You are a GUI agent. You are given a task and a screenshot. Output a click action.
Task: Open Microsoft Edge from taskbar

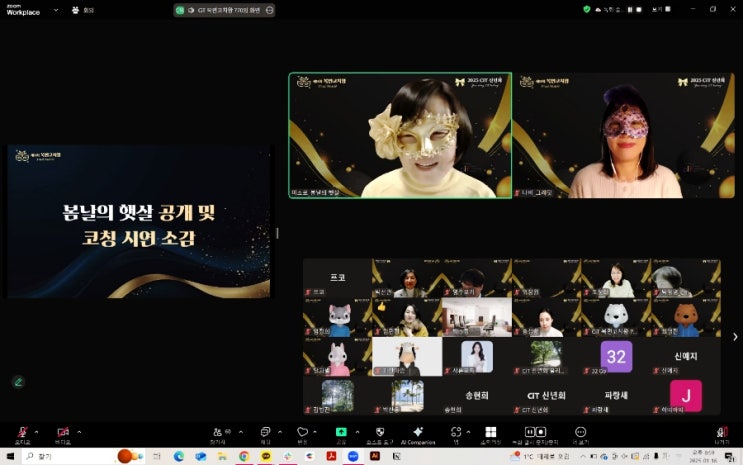click(179, 456)
